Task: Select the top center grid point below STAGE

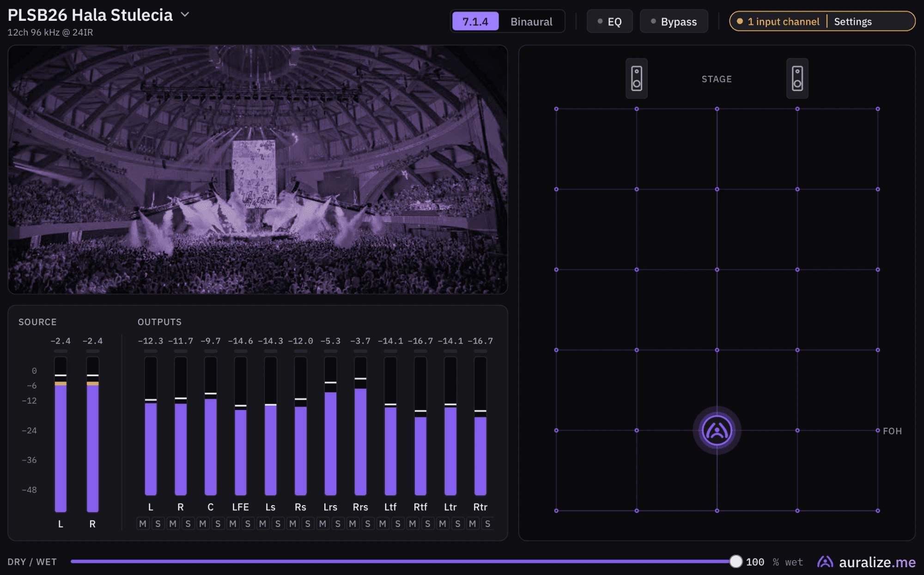Action: (x=717, y=109)
